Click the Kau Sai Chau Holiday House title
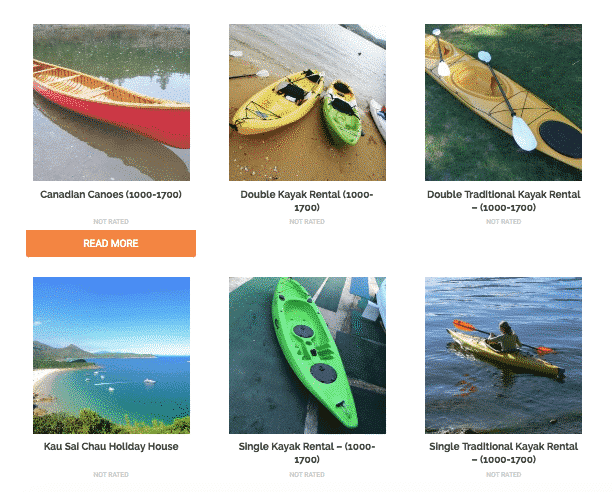Screen dimensions: 613x492 (111, 447)
